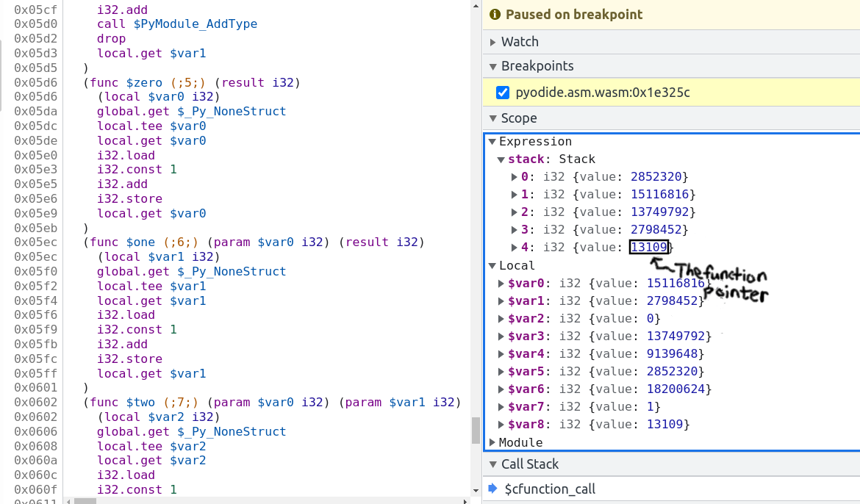Expand local $var1 entry
Screen dimensions: 860x504
click(x=501, y=301)
